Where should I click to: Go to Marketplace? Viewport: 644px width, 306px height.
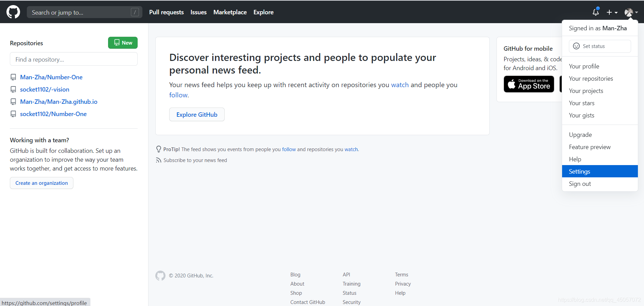230,12
